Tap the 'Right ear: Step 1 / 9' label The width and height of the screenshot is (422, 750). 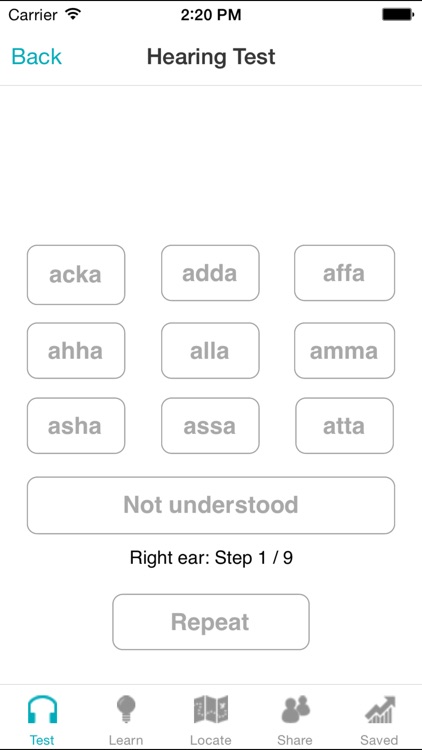pos(211,558)
